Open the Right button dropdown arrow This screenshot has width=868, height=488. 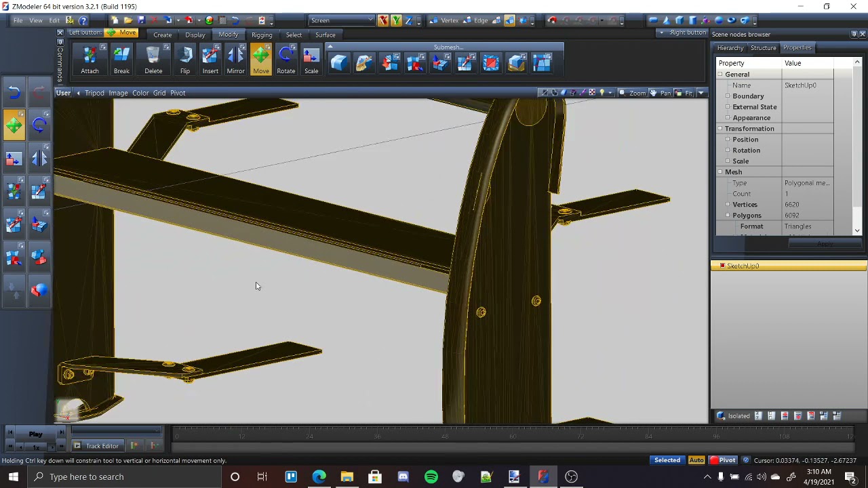pos(661,33)
